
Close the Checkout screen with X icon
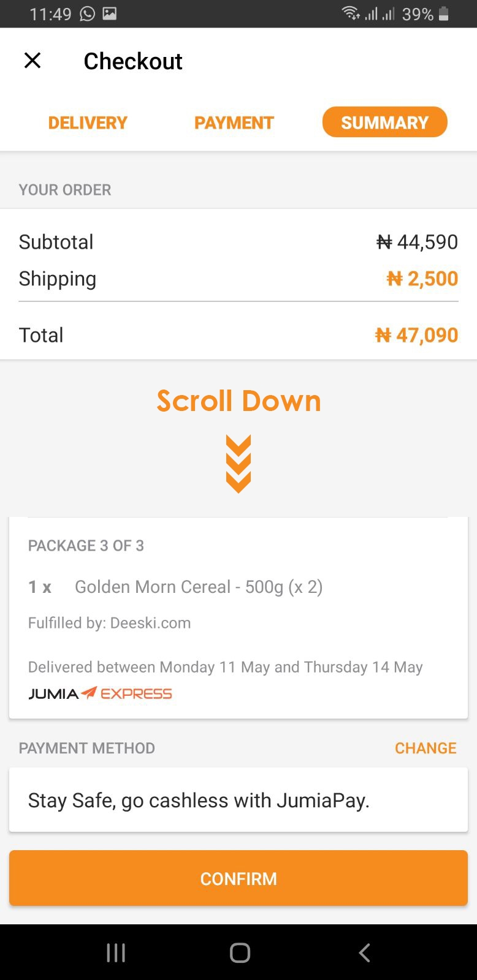click(32, 61)
